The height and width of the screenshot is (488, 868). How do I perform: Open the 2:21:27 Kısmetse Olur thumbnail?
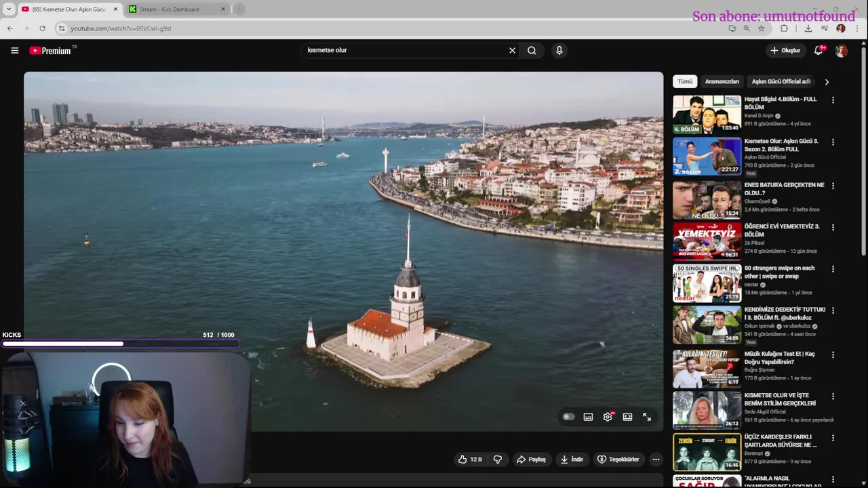pyautogui.click(x=707, y=157)
